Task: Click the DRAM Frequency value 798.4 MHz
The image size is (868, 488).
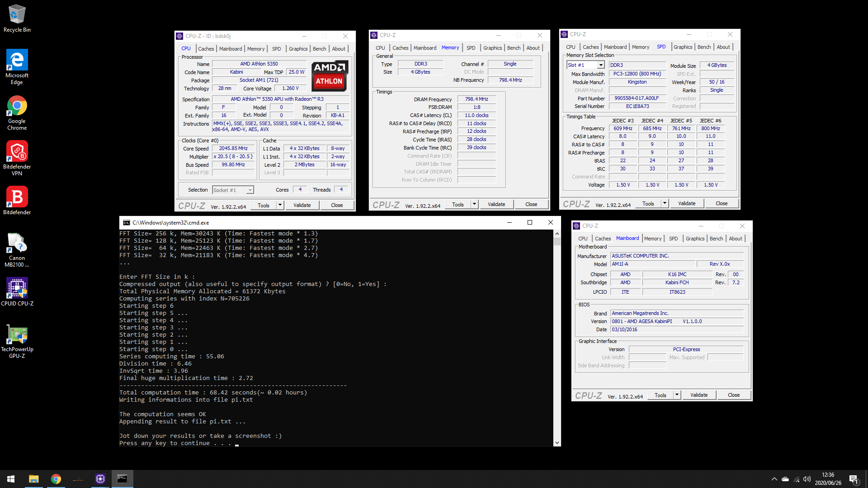Action: (476, 99)
